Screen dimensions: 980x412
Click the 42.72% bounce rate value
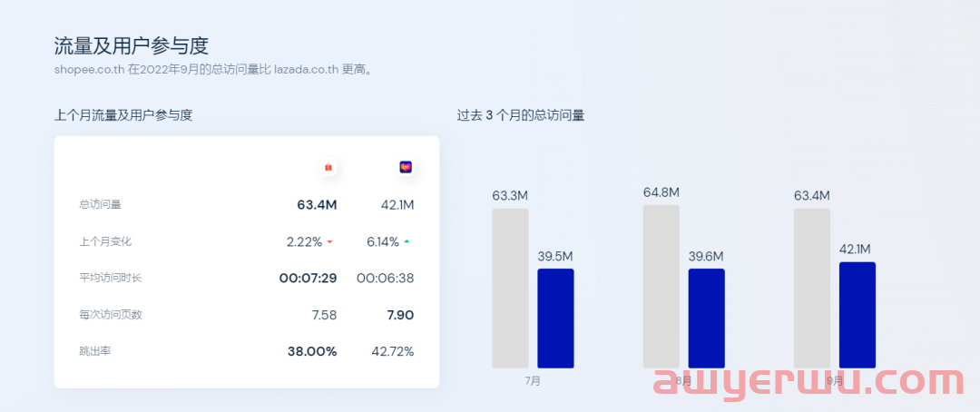393,351
